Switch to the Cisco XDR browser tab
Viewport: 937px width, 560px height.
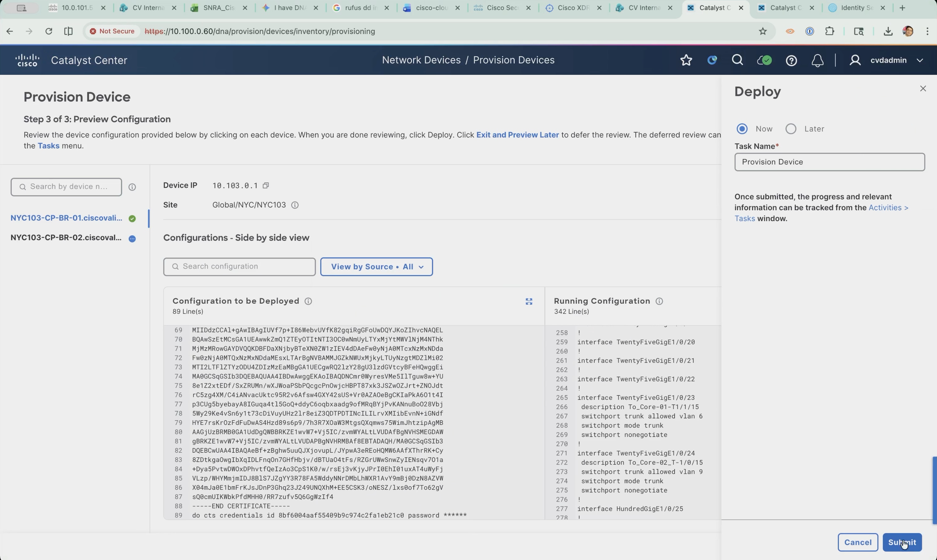click(573, 8)
